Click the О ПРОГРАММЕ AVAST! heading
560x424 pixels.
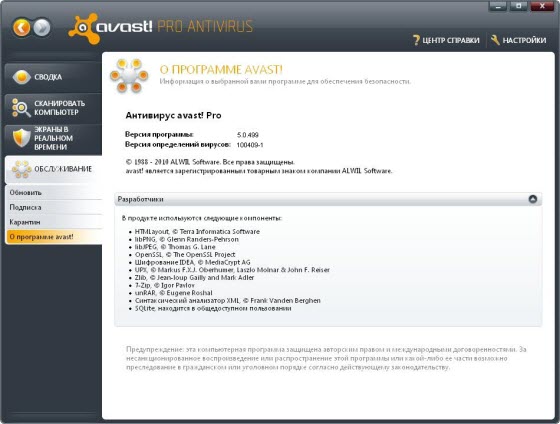[x=221, y=69]
